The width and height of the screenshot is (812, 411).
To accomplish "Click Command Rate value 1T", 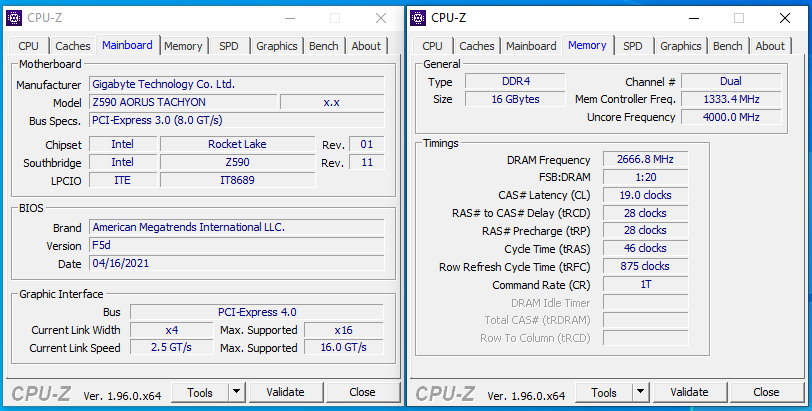I will coord(645,284).
